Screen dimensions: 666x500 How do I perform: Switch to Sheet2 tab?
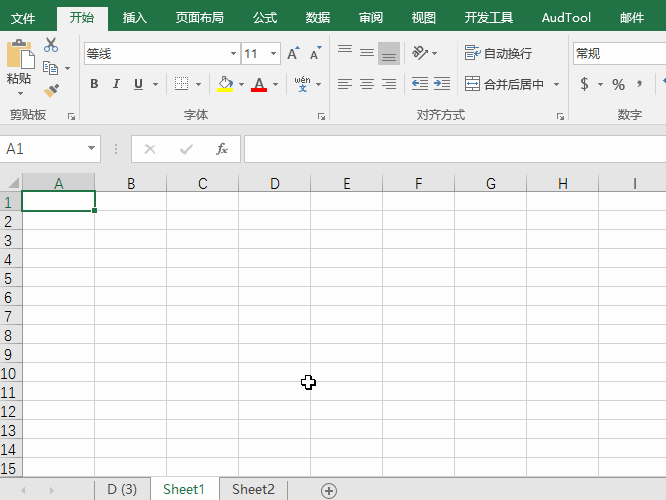(254, 489)
